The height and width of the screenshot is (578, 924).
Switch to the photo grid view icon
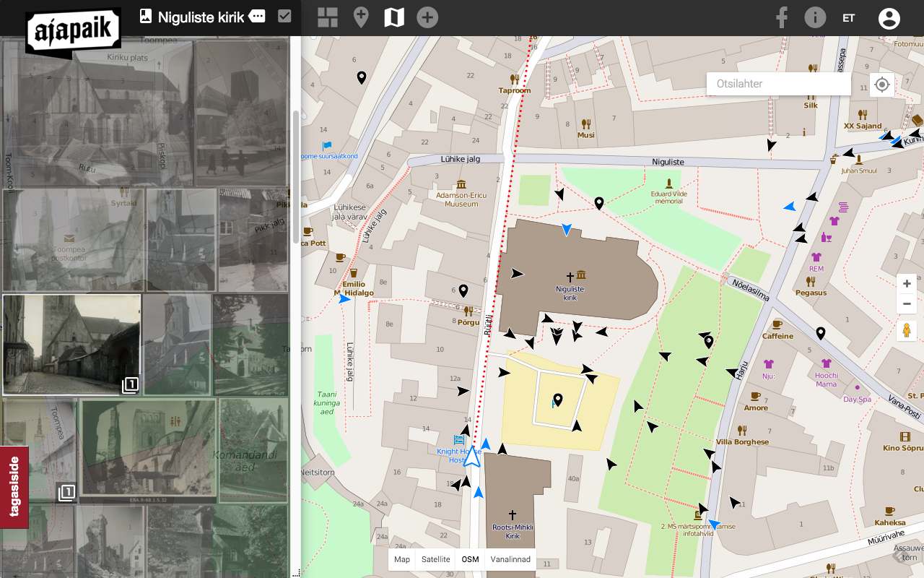coord(328,17)
